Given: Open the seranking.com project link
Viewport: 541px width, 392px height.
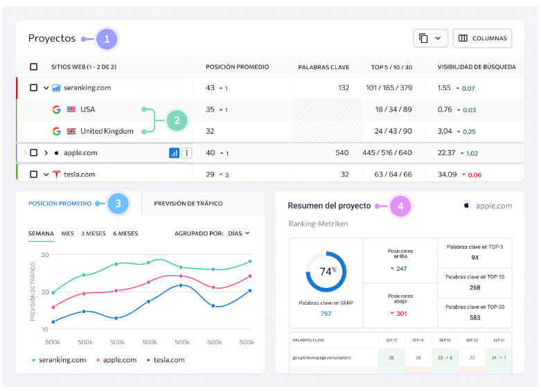Looking at the screenshot, I should point(87,88).
